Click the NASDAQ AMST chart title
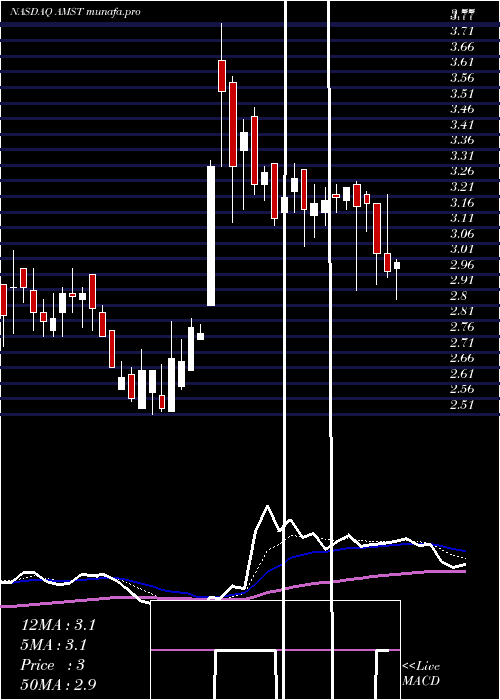 [x=75, y=12]
